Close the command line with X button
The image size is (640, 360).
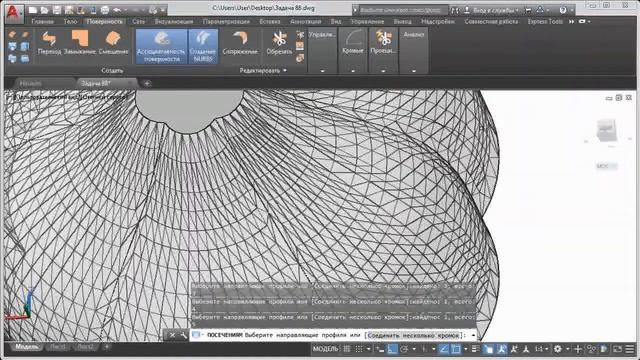coord(172,335)
